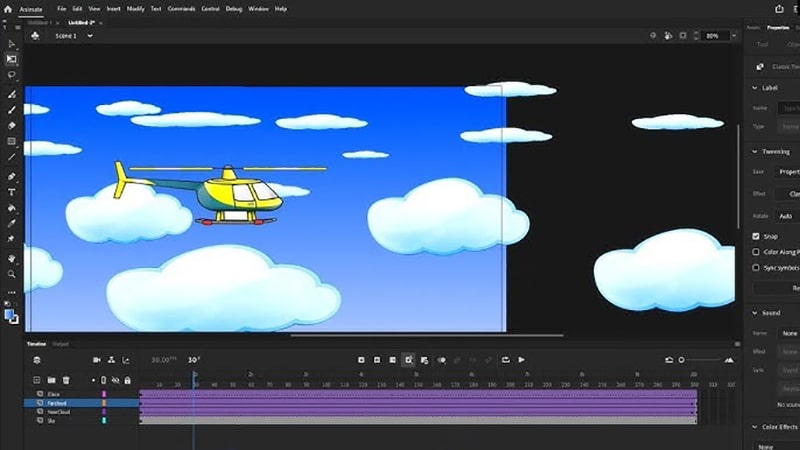Select the Rectangle tool
The height and width of the screenshot is (450, 800).
coord(11,141)
